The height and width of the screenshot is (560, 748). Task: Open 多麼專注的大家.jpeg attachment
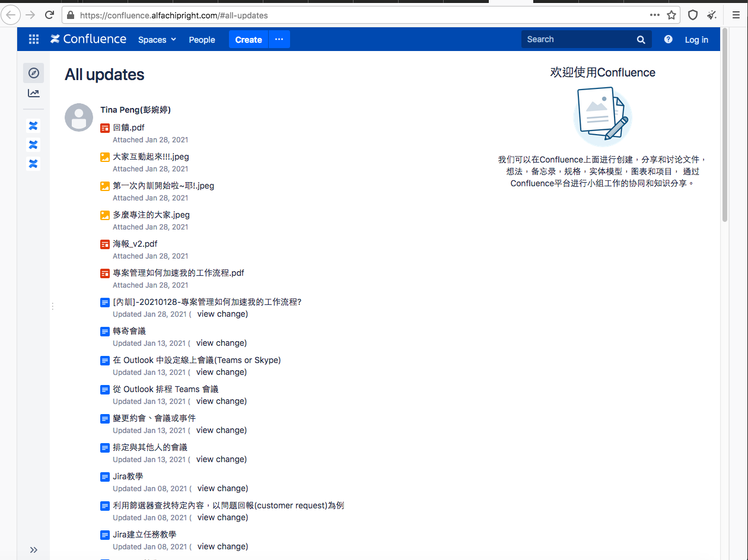click(151, 215)
